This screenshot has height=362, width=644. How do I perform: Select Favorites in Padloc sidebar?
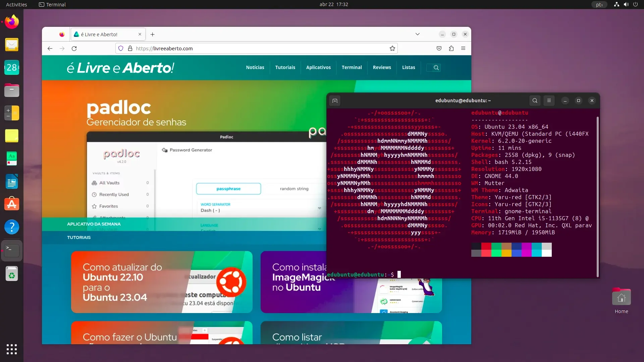(x=120, y=206)
